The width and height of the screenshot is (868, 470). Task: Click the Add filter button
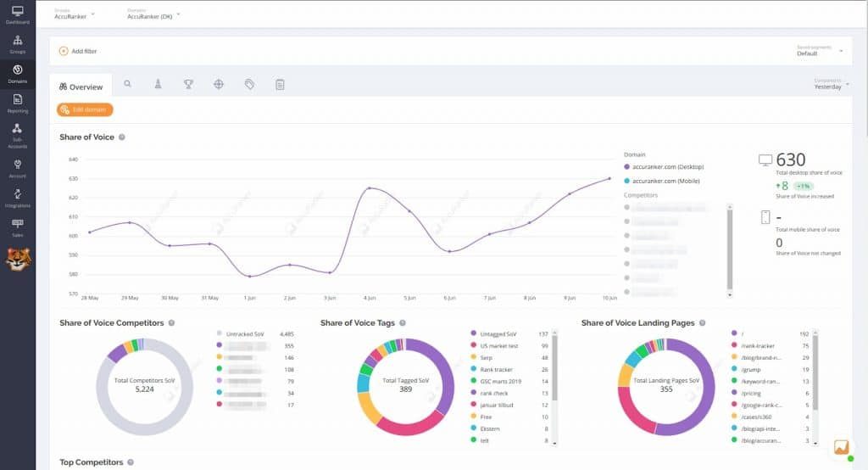tap(78, 51)
